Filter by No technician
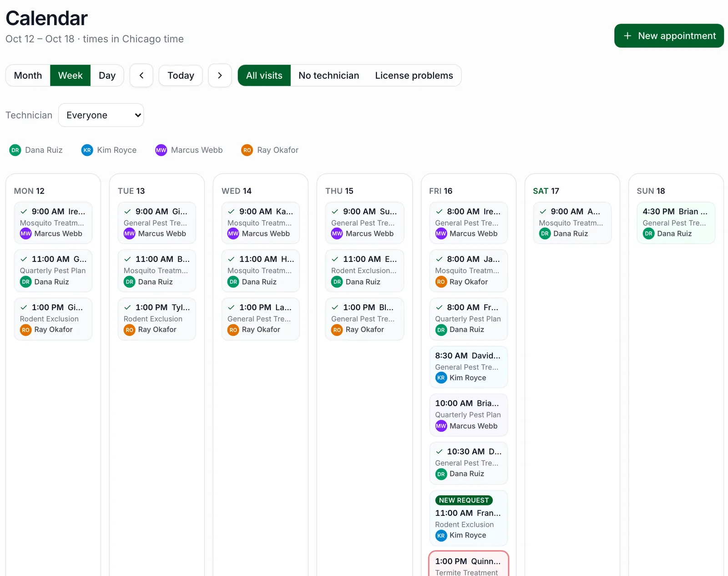The width and height of the screenshot is (728, 576). click(329, 76)
